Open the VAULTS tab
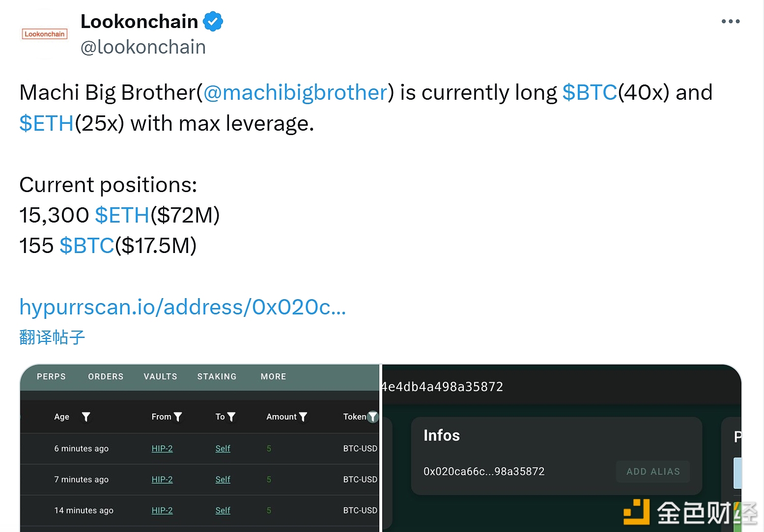The height and width of the screenshot is (532, 764). (x=160, y=376)
